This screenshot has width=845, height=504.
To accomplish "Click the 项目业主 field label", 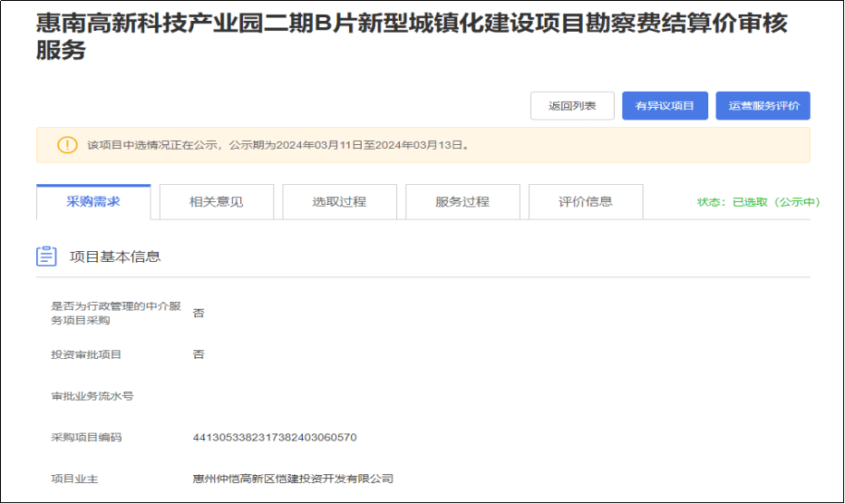I will tap(74, 478).
